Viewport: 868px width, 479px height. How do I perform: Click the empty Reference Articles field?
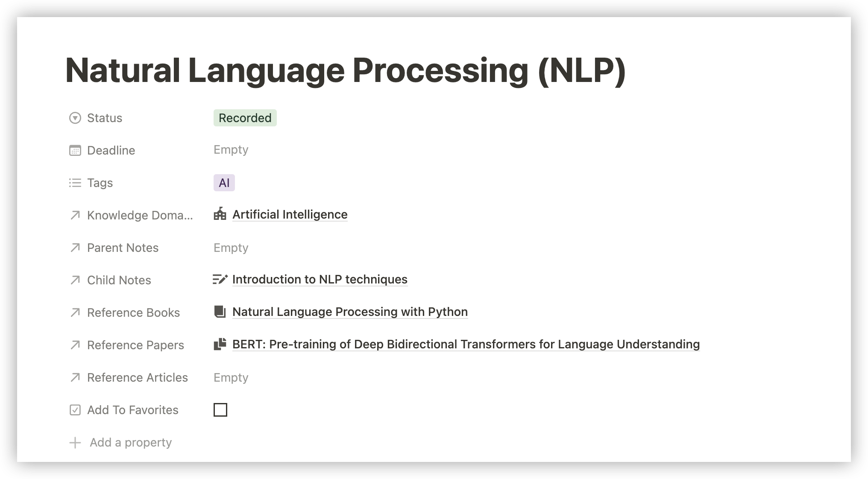coord(231,378)
